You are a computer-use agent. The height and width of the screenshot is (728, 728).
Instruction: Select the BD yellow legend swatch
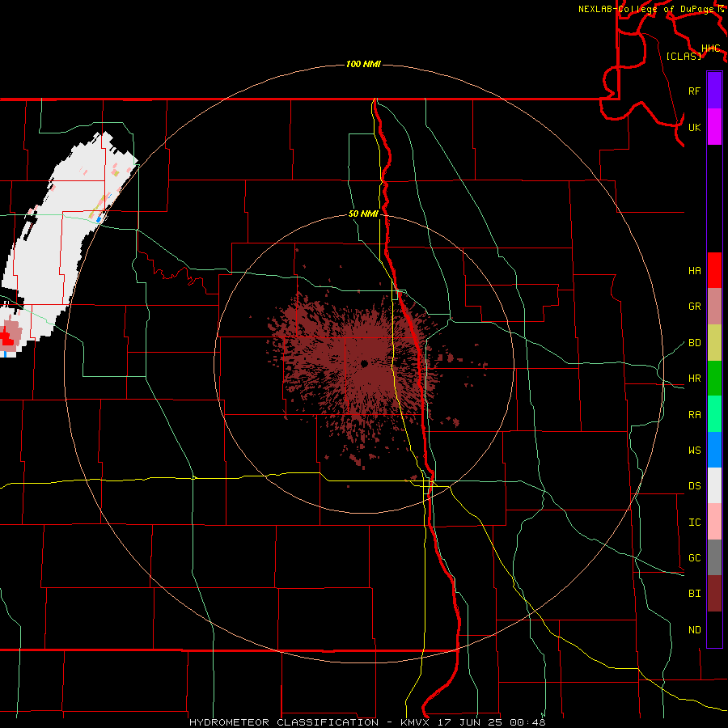(714, 343)
